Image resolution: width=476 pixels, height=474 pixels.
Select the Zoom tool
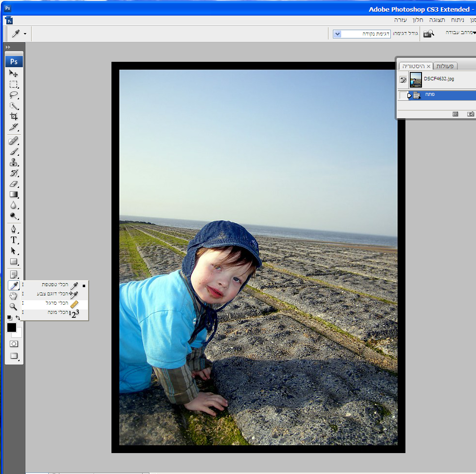click(13, 307)
